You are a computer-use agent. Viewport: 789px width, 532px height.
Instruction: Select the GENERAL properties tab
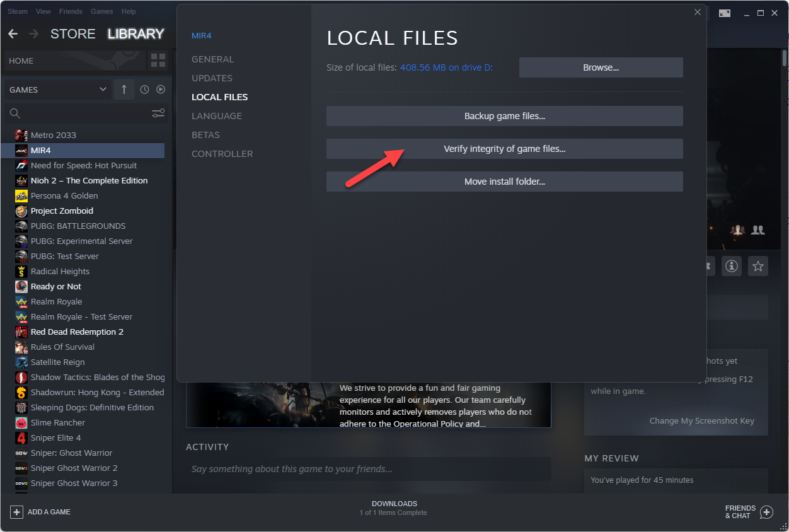pos(213,59)
